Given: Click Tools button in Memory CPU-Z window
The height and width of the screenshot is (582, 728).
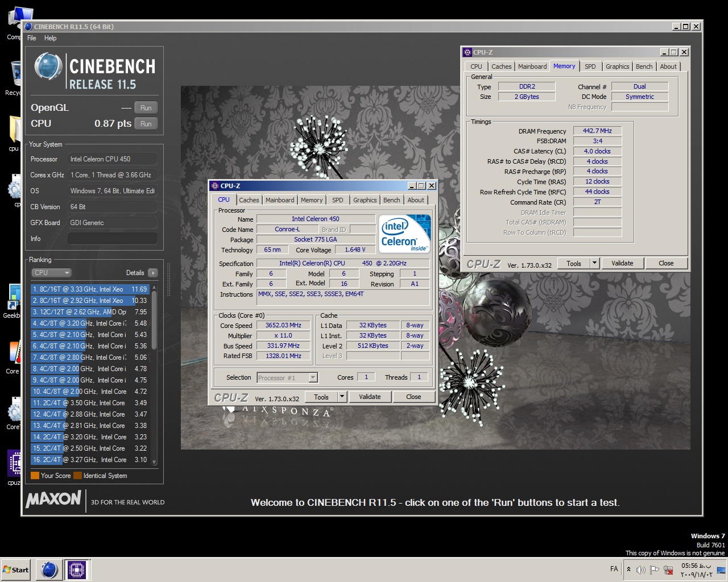Looking at the screenshot, I should click(x=574, y=263).
